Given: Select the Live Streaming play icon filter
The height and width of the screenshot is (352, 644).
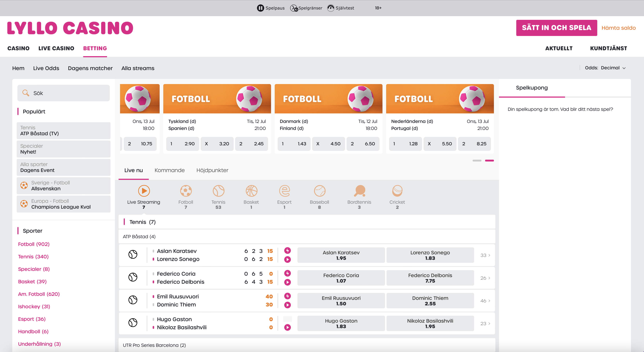Looking at the screenshot, I should pyautogui.click(x=144, y=191).
